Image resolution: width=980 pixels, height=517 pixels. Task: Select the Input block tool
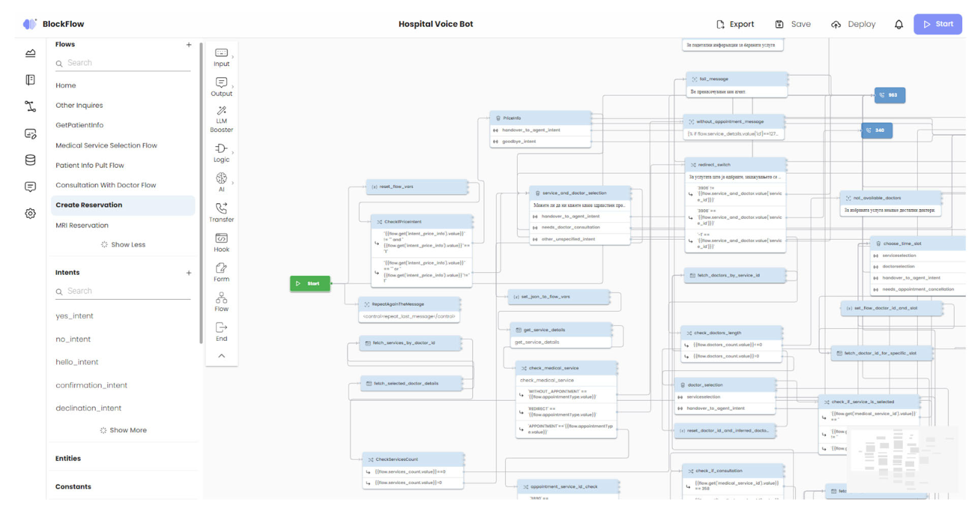click(x=221, y=57)
